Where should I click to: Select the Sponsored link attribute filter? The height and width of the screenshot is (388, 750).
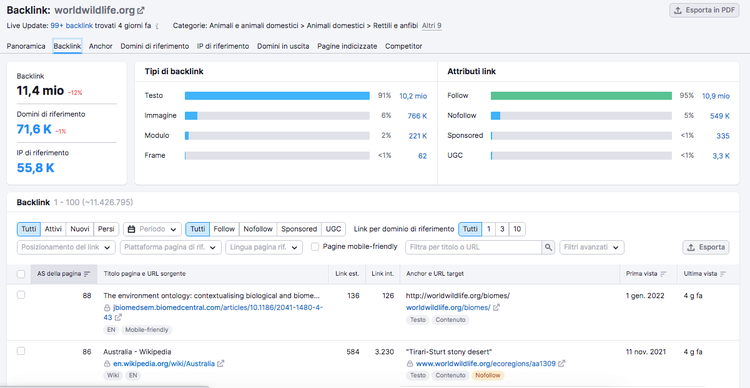(x=299, y=229)
